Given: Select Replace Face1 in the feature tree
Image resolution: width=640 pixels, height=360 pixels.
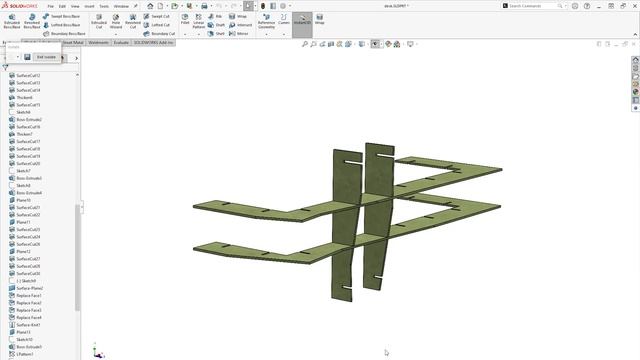Looking at the screenshot, I should pos(25,296).
